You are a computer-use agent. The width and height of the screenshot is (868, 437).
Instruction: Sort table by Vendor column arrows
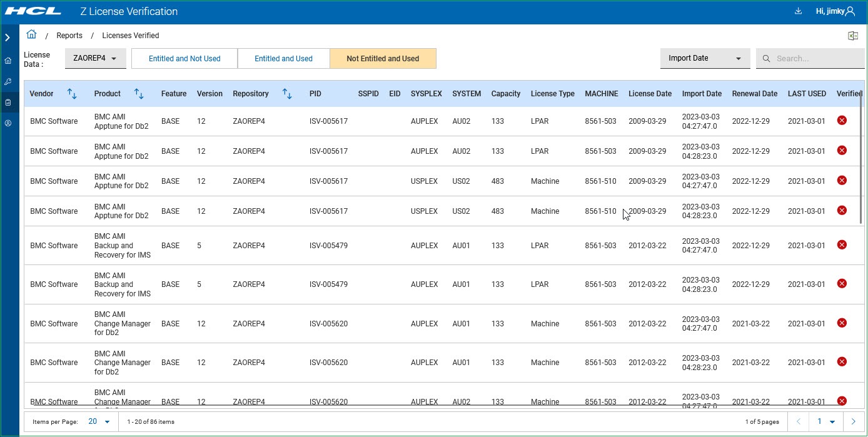[x=72, y=94]
